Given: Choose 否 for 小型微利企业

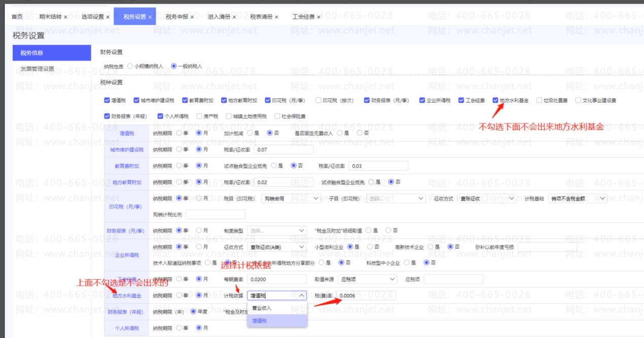Looking at the screenshot, I should [x=369, y=247].
